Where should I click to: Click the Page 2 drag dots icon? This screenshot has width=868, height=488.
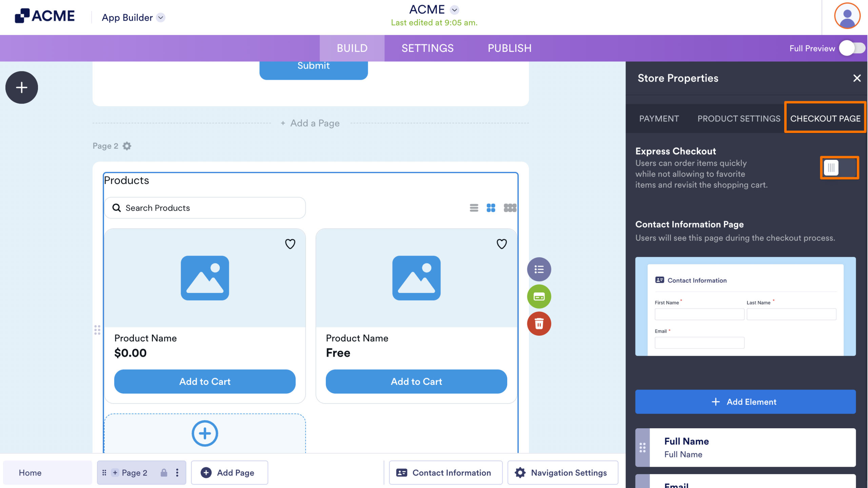click(x=104, y=473)
